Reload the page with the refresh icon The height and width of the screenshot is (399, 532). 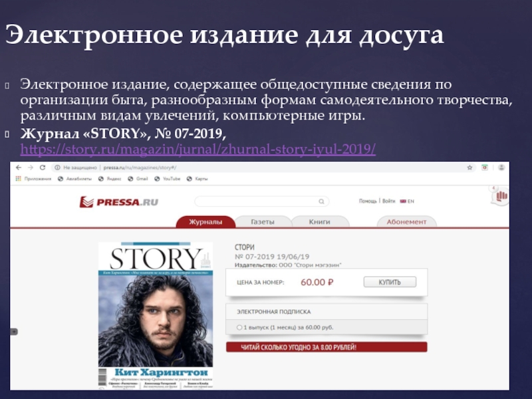tap(43, 168)
